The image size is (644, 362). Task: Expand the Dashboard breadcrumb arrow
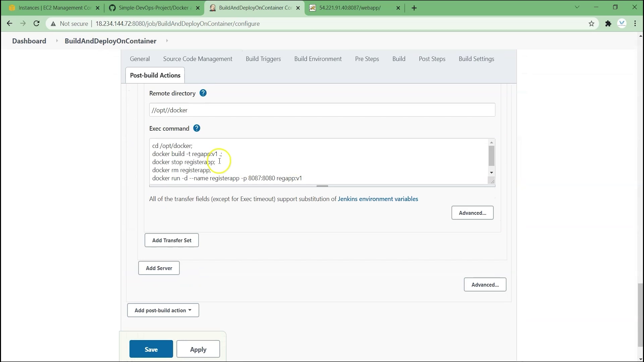click(57, 41)
